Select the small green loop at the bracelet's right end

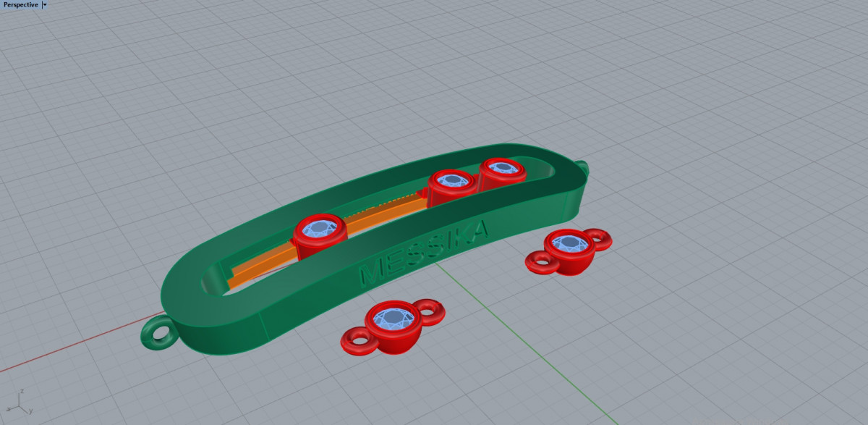584,168
